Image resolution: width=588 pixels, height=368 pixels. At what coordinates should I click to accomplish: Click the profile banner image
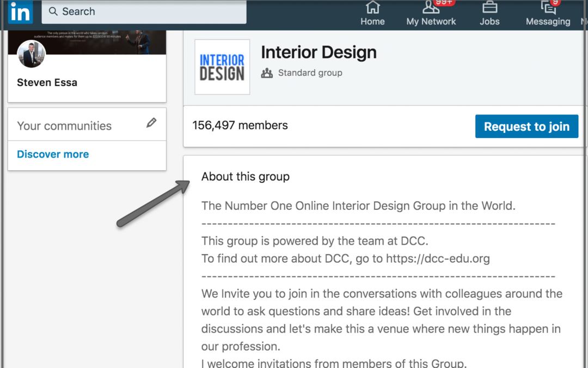[87, 43]
